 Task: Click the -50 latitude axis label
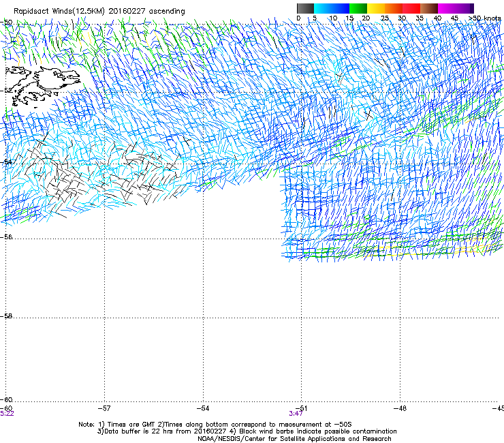pyautogui.click(x=6, y=22)
